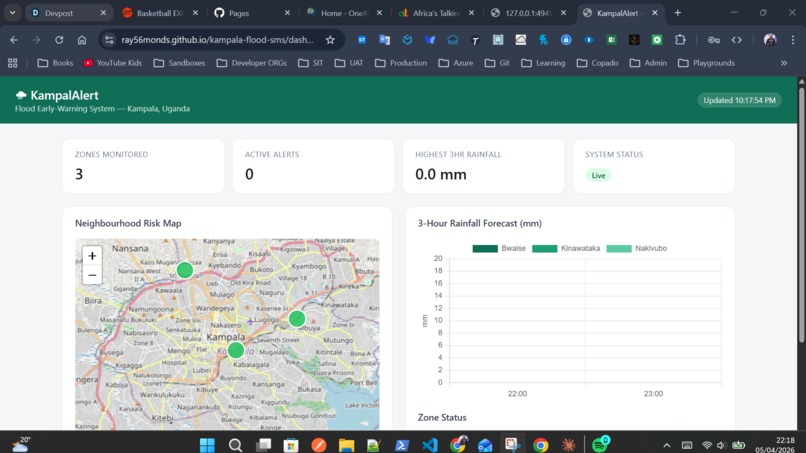Open the Google Translate extension icon
The image size is (806, 453).
tap(384, 40)
